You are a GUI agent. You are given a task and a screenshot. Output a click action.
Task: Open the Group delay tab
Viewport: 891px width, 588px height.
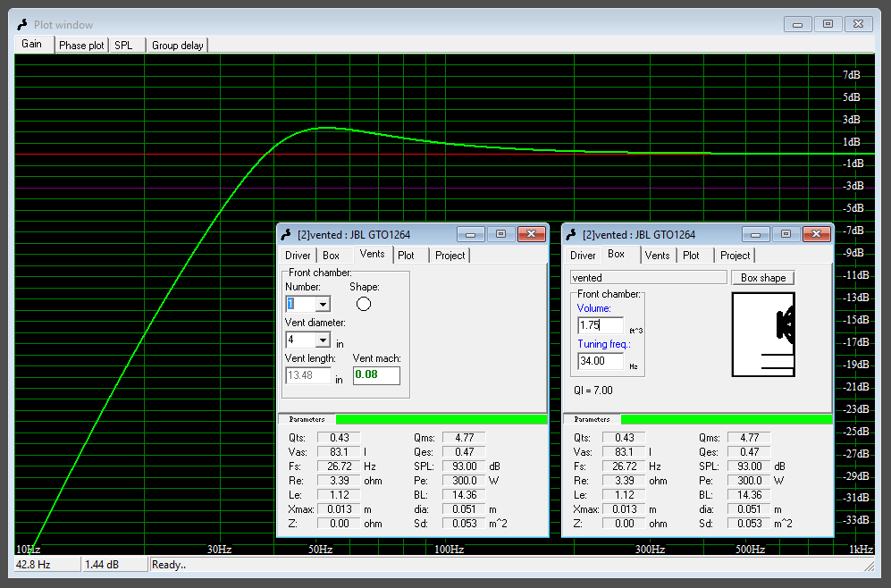(x=177, y=46)
